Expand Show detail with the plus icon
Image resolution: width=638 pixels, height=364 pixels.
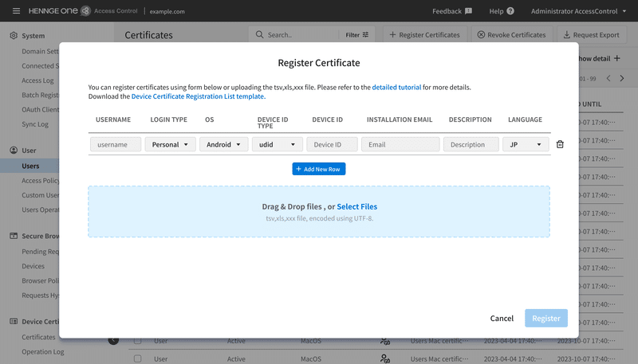(617, 58)
